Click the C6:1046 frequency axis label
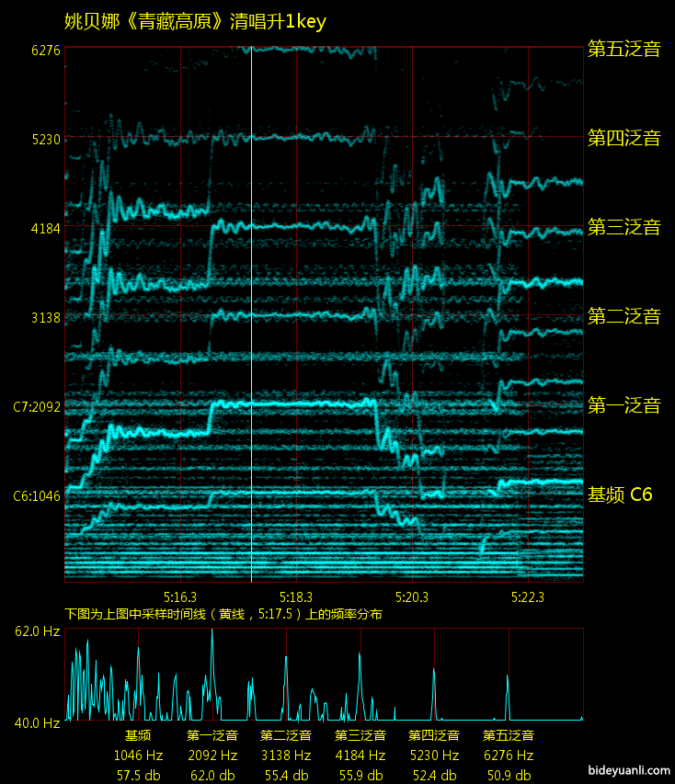This screenshot has width=675, height=784. tap(37, 496)
